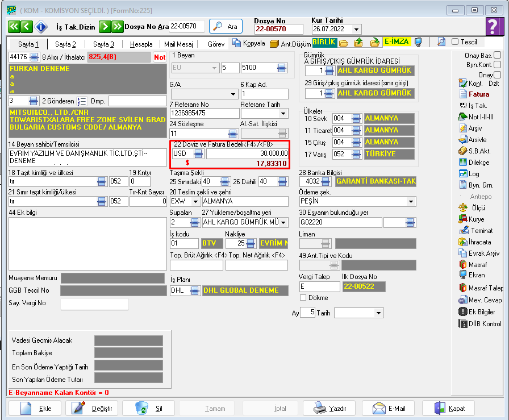Open the Ölçü scales icon
This screenshot has height=420, width=509.
click(463, 208)
